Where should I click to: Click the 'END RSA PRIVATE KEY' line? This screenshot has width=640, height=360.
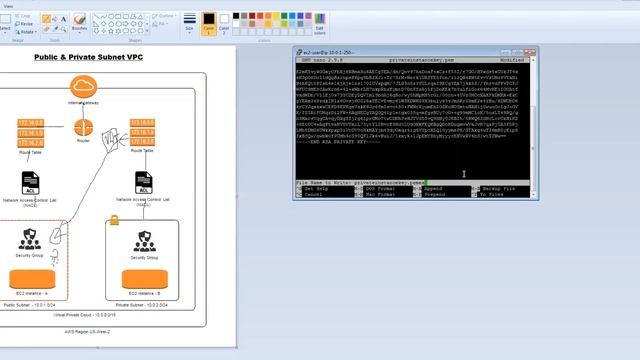pos(339,142)
